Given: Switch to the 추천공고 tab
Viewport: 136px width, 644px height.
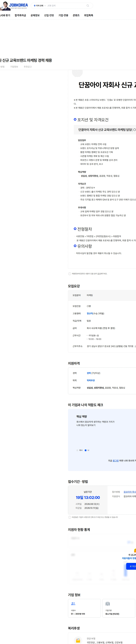Looking at the screenshot, I should click(28, 67).
